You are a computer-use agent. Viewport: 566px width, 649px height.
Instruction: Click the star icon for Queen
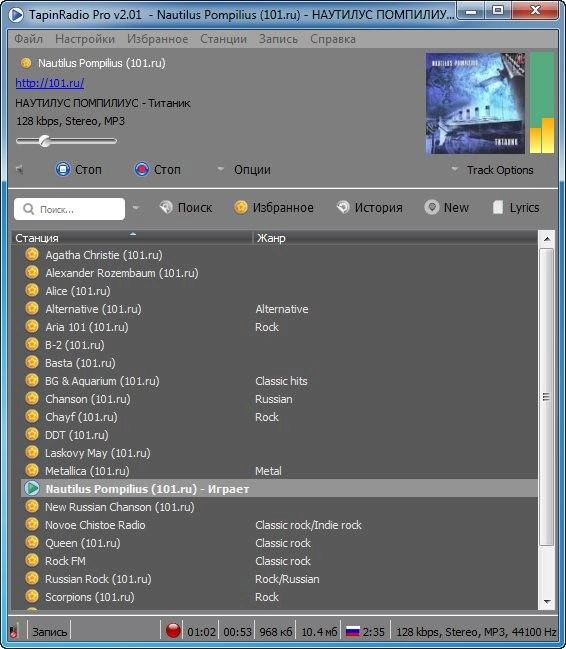32,542
